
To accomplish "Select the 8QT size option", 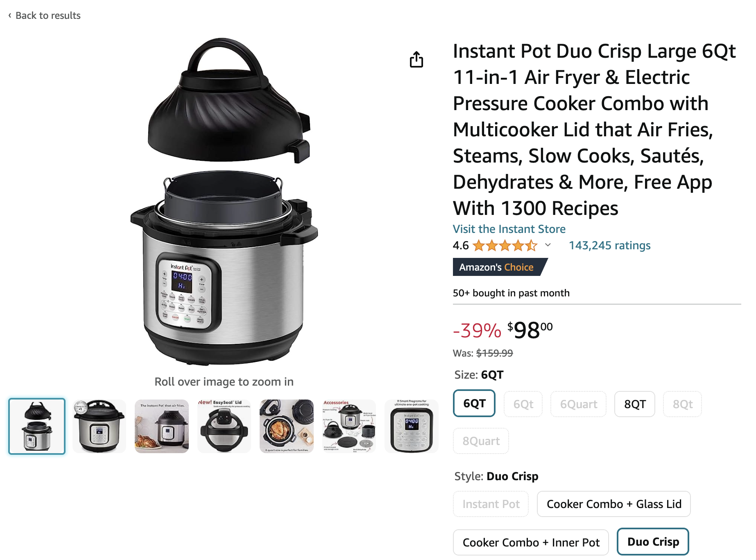I will (634, 404).
